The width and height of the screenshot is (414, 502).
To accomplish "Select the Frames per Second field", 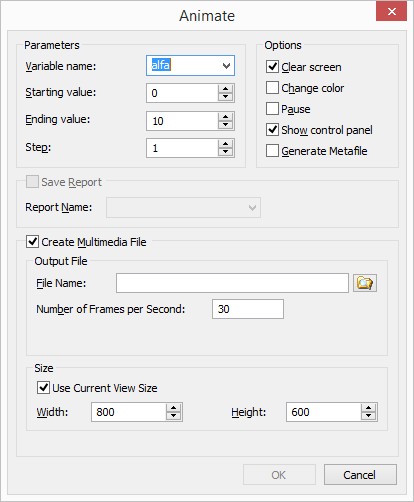I will click(248, 309).
